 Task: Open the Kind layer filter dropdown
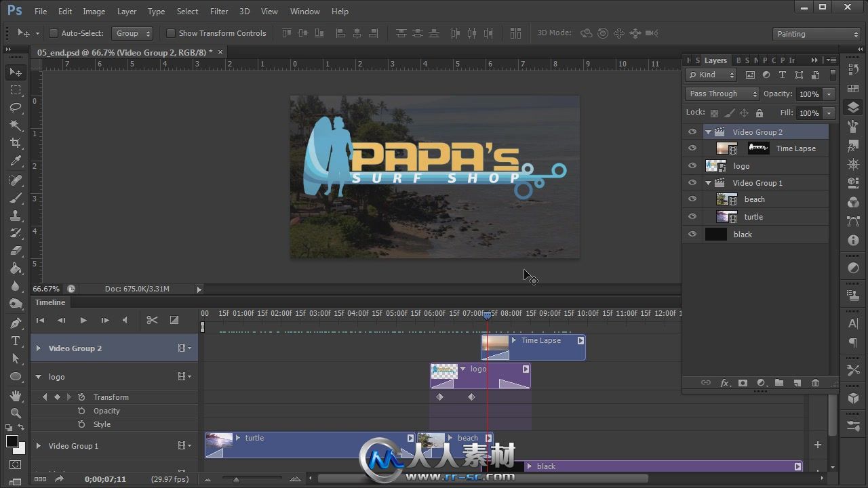pyautogui.click(x=711, y=75)
